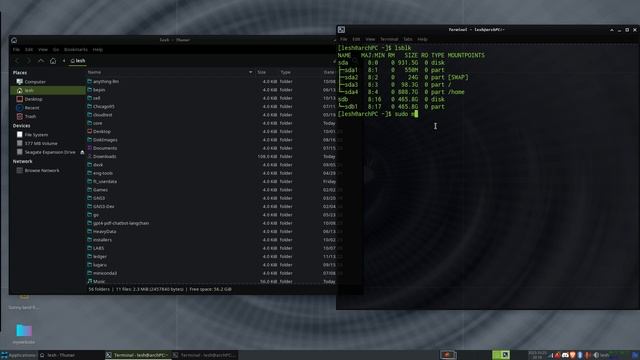Select the Music folder icon
640x360 pixels.
click(x=90, y=281)
